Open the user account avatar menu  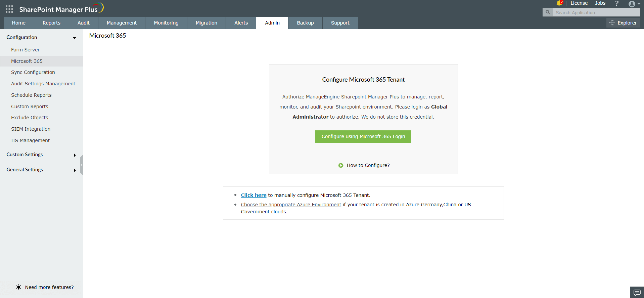[x=634, y=4]
